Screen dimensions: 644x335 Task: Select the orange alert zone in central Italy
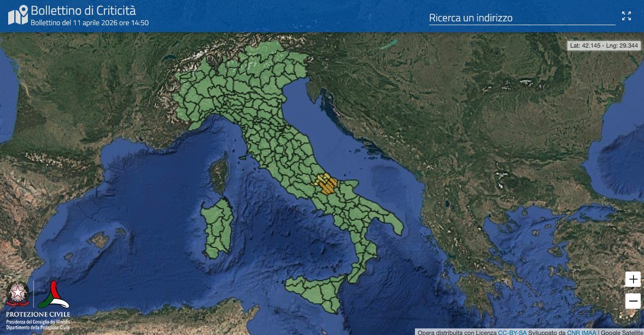tap(327, 184)
